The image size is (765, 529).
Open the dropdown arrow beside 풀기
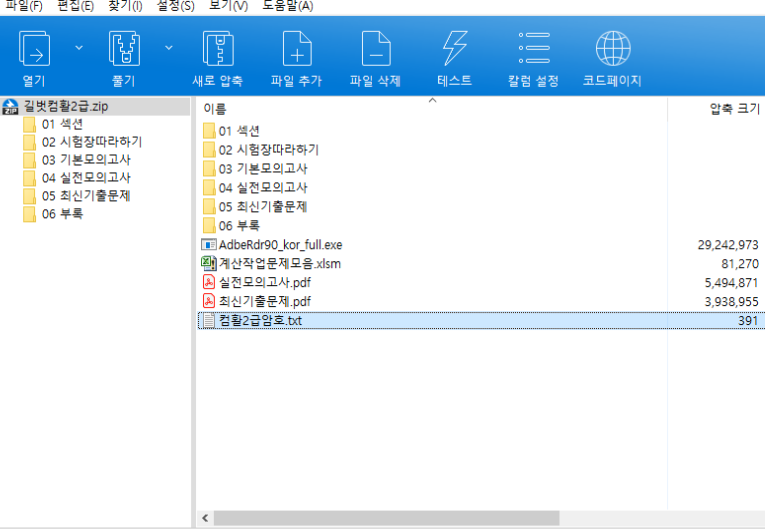click(169, 48)
